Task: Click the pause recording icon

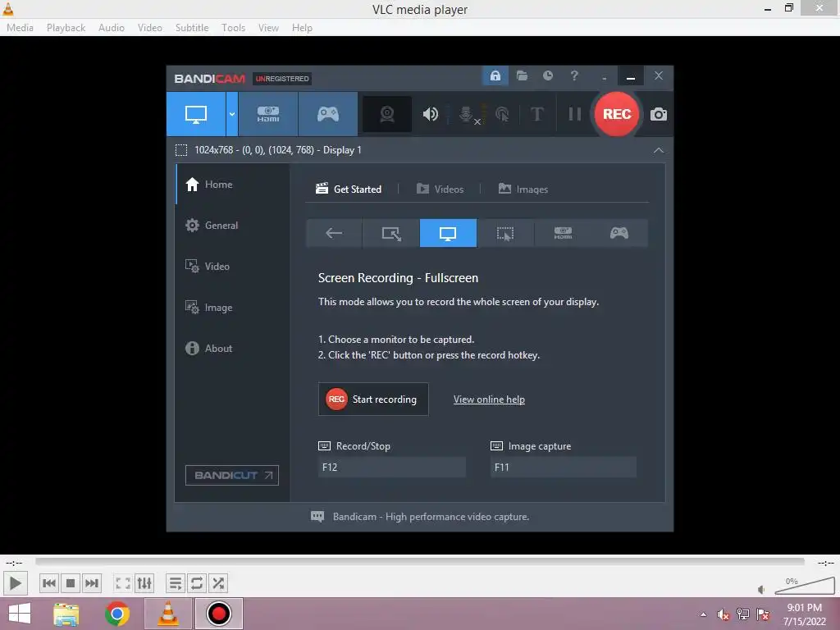Action: (x=574, y=114)
